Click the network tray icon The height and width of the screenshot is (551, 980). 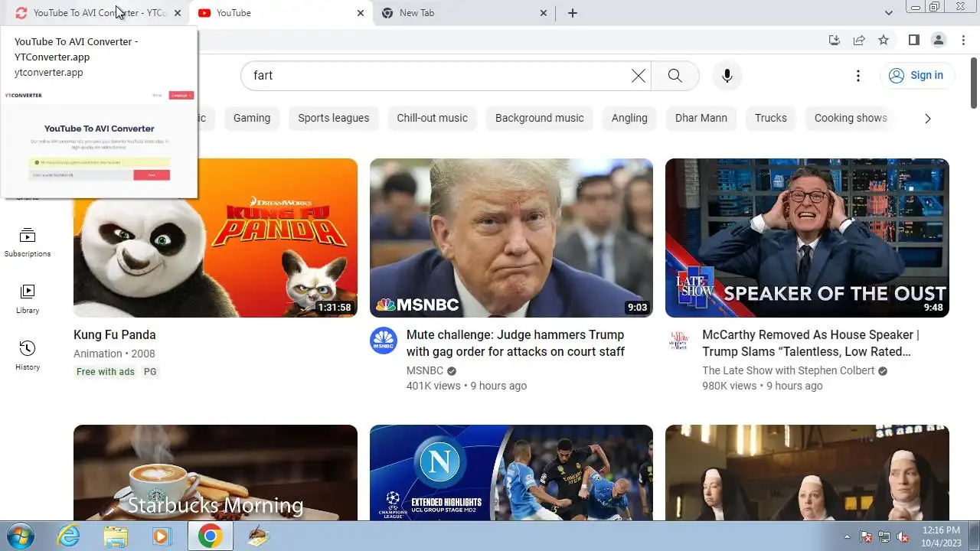pos(884,536)
